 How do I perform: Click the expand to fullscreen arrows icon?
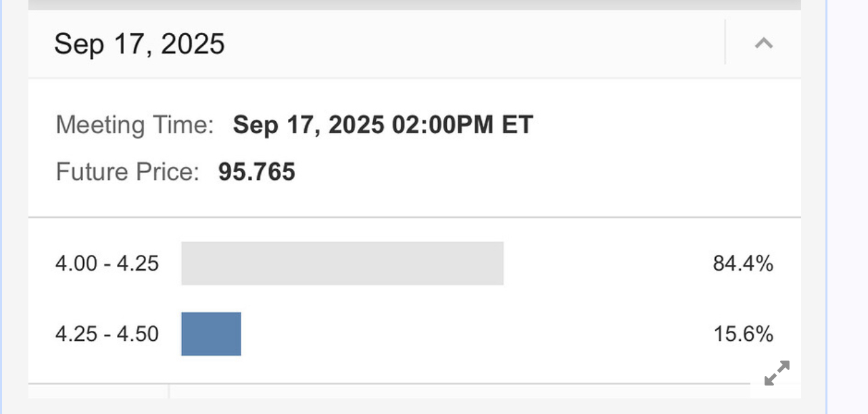coord(777,373)
